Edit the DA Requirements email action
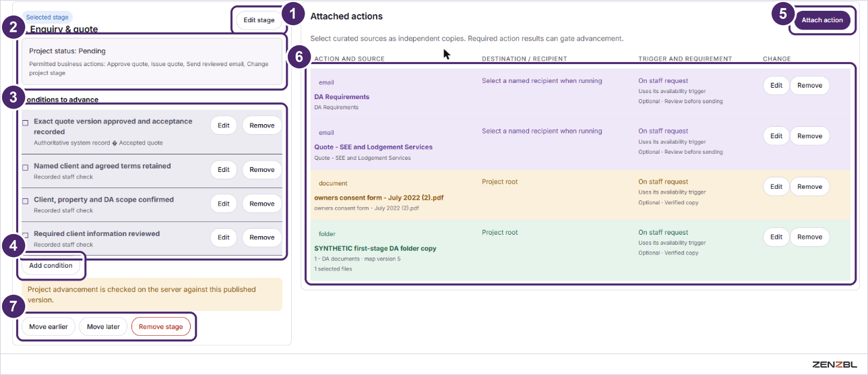The image size is (868, 375). (x=776, y=86)
